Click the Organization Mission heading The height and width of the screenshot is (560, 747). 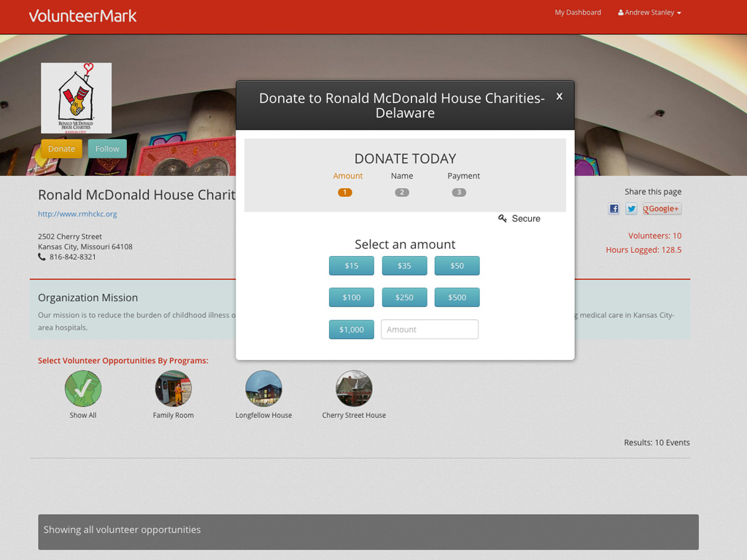pos(88,297)
